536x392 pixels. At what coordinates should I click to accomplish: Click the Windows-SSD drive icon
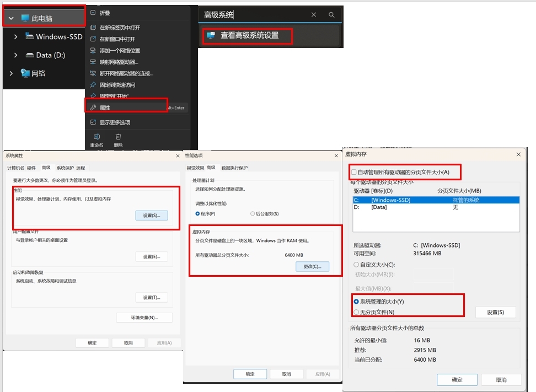pos(30,37)
